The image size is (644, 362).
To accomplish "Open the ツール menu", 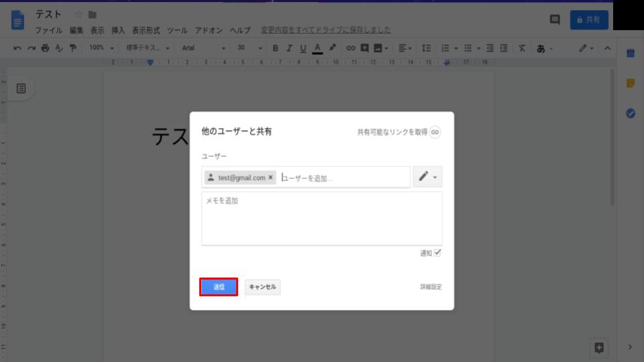I will pos(177,30).
